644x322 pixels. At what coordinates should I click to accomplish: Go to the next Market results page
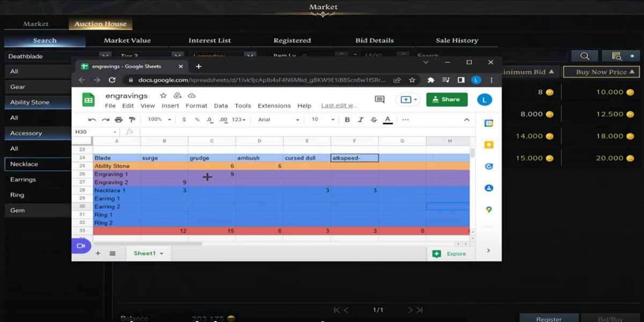411,310
